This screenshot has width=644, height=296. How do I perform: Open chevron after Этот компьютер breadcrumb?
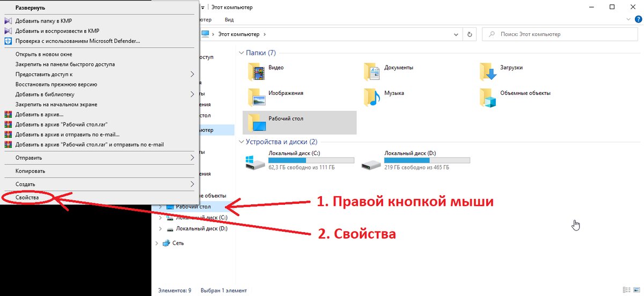click(x=264, y=34)
